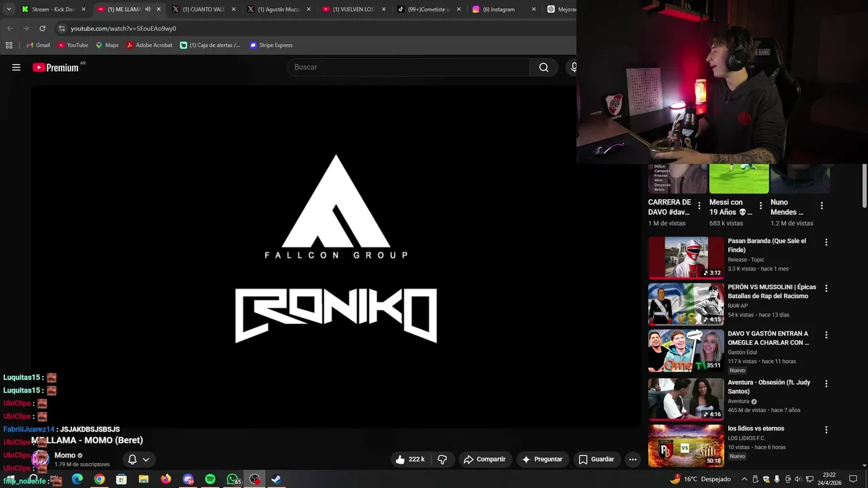This screenshot has width=868, height=488.
Task: Open Microsoft Edge from taskbar
Action: (77, 479)
